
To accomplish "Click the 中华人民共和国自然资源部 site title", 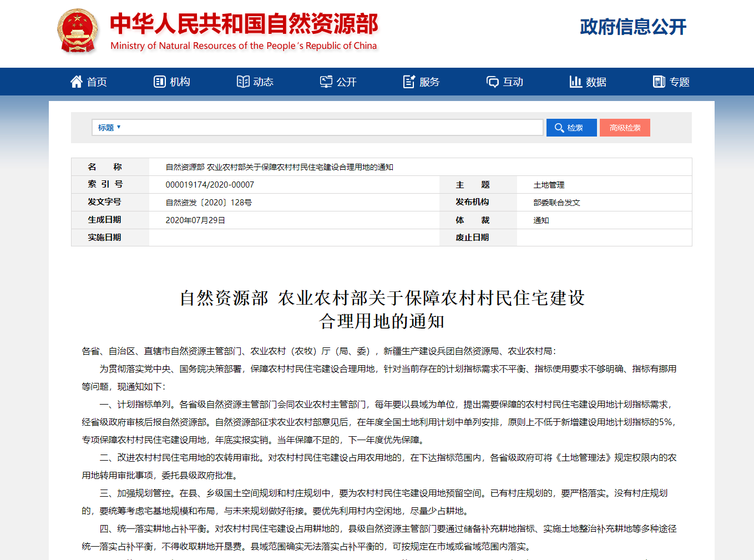I will click(x=244, y=24).
